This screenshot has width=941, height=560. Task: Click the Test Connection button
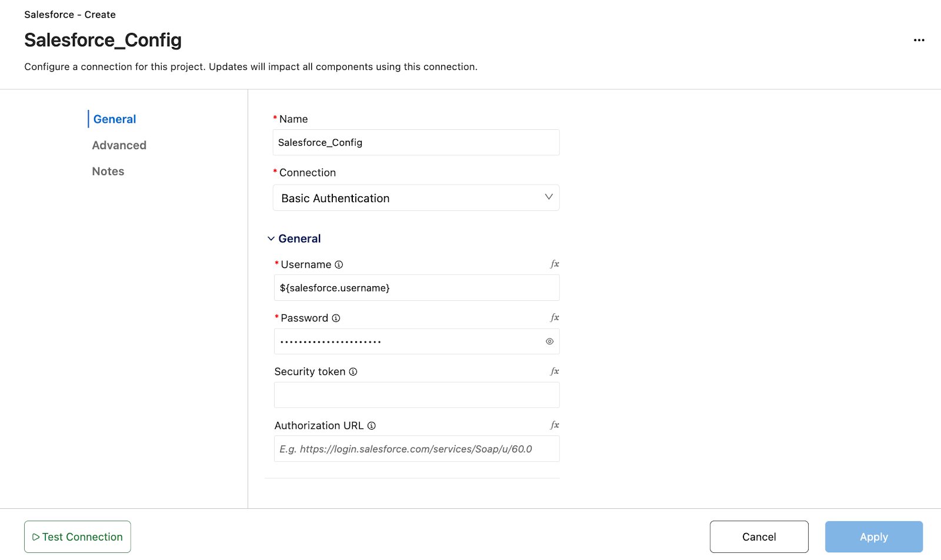[78, 536]
